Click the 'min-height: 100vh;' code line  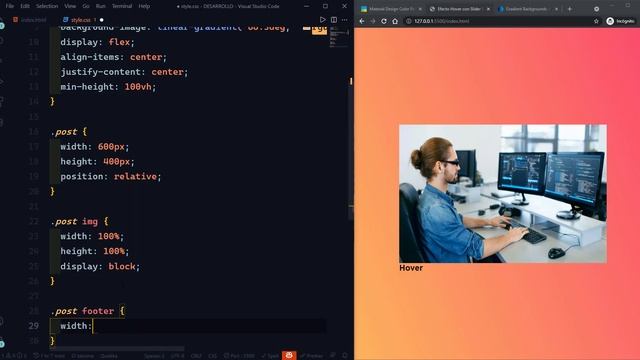108,87
